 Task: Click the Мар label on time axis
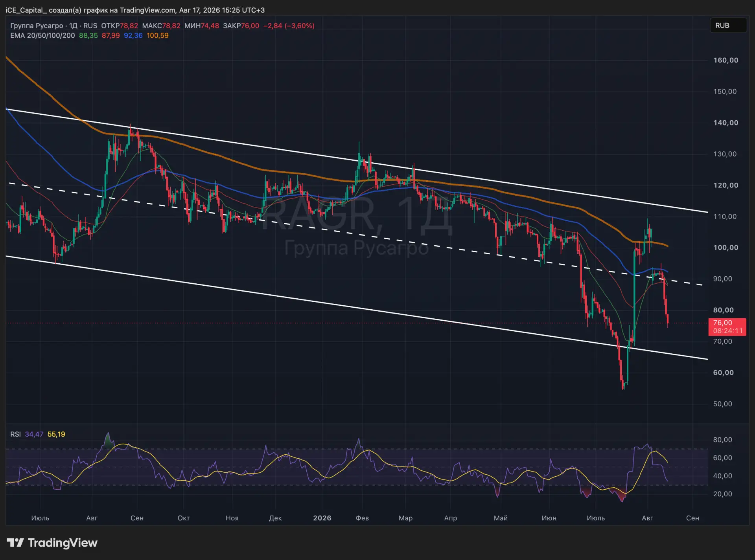point(405,518)
